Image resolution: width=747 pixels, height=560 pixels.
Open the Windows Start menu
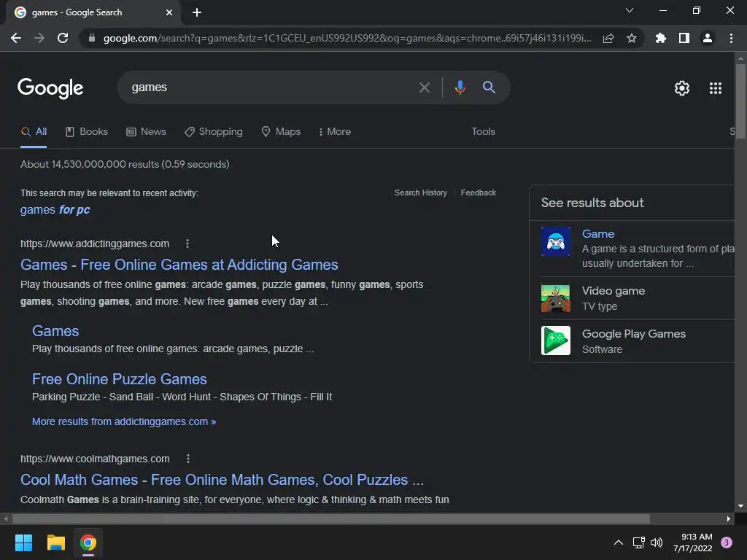point(23,542)
